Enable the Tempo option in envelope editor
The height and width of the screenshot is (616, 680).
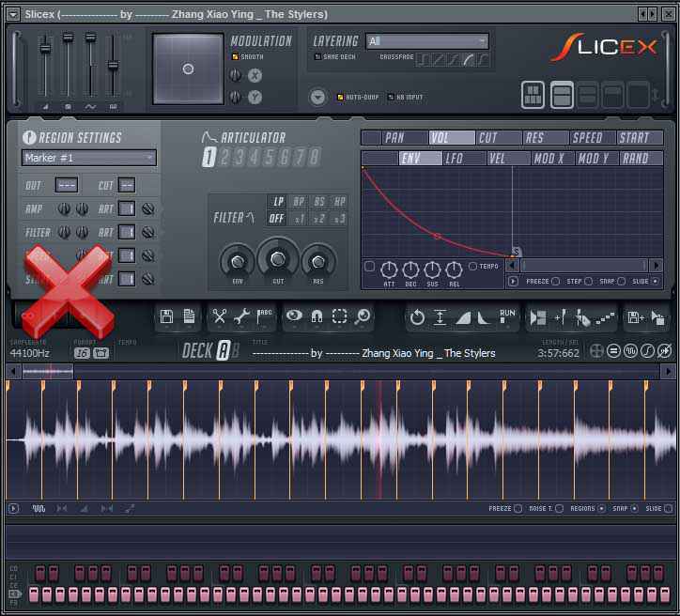pyautogui.click(x=472, y=267)
